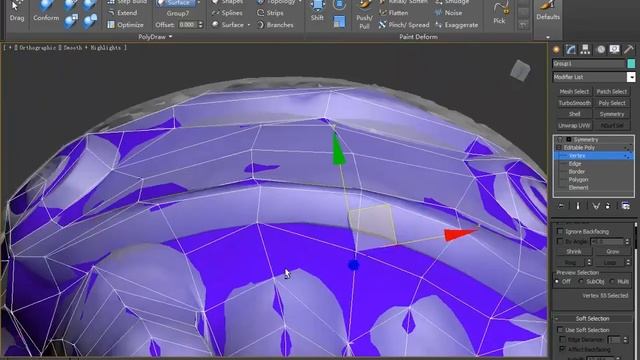Choose the Splines tool

tap(227, 13)
